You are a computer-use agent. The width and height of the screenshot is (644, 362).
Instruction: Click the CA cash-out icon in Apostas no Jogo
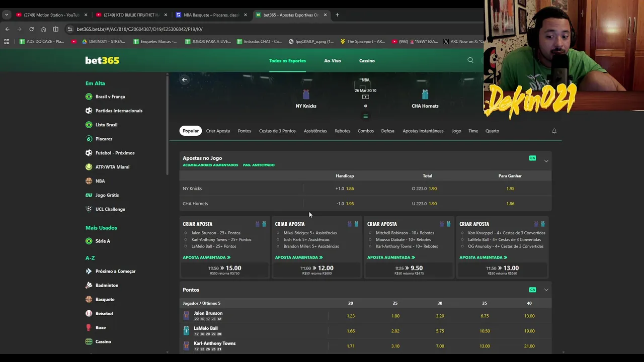(x=532, y=158)
